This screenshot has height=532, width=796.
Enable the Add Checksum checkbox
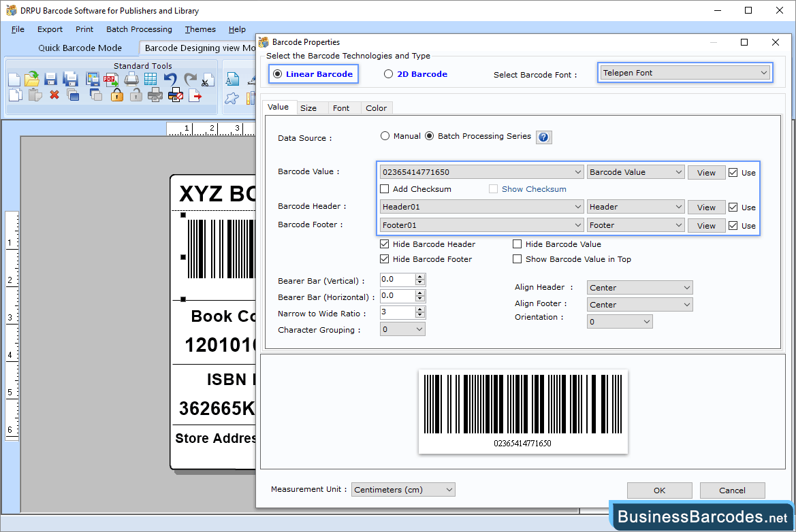click(384, 188)
